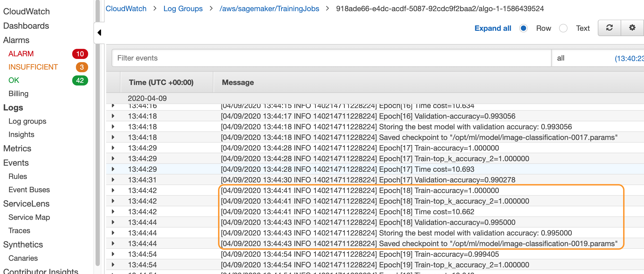
Task: Click the red ALARM count badge 10
Action: coord(80,54)
